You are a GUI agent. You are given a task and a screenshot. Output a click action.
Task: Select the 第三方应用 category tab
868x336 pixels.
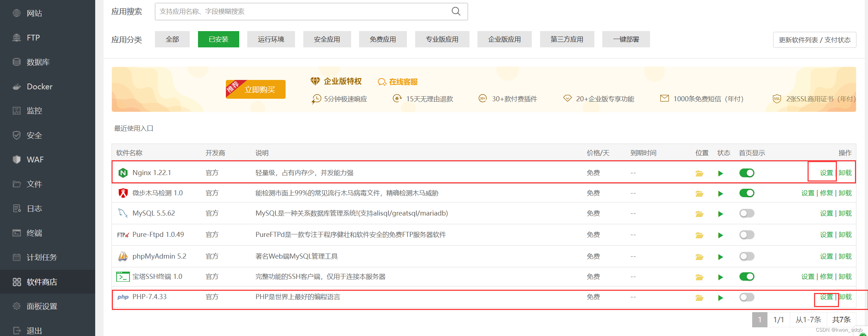click(567, 39)
